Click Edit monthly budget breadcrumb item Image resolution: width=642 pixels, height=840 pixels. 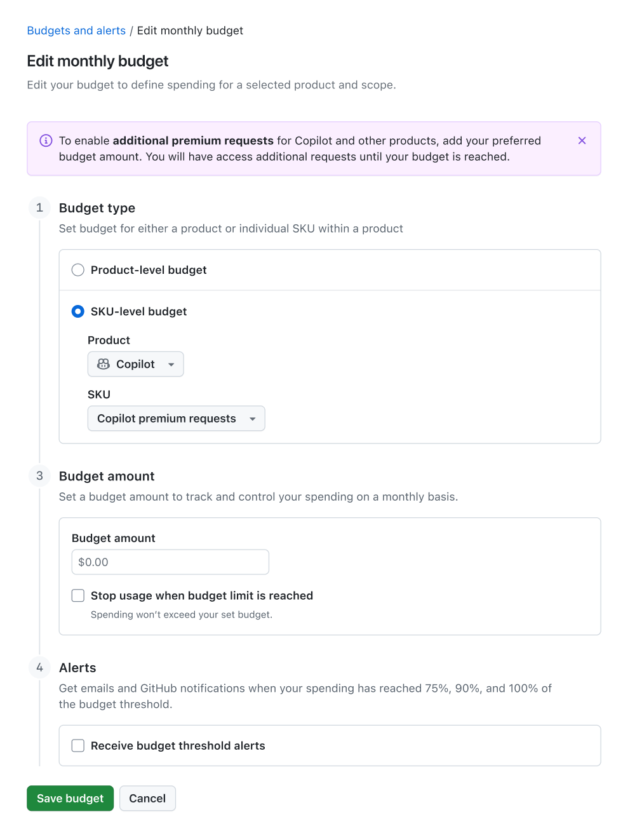click(190, 30)
